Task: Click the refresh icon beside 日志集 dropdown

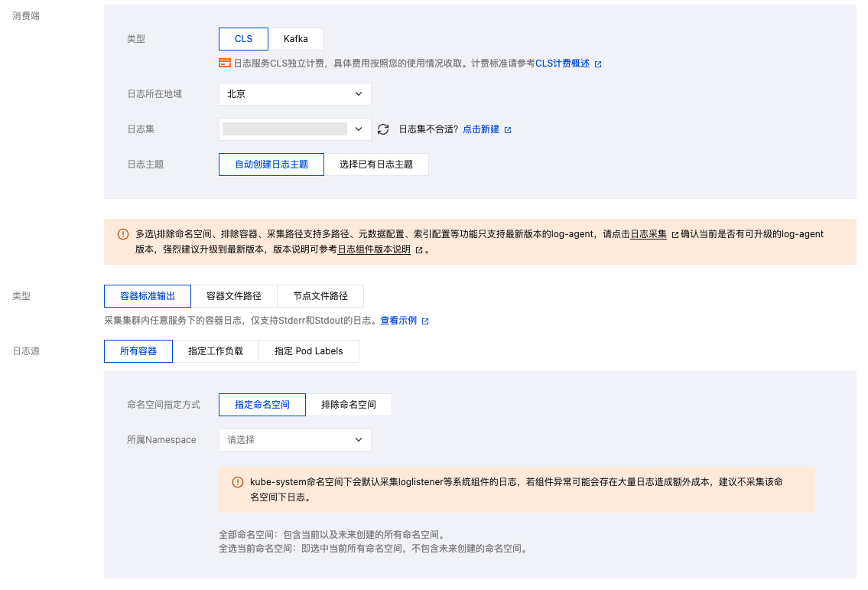Action: pyautogui.click(x=384, y=129)
